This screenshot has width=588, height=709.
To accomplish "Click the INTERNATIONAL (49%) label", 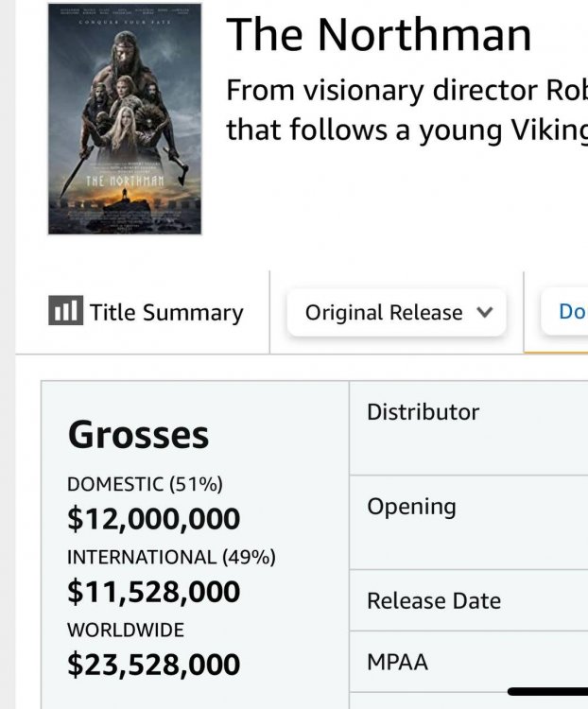I will click(x=171, y=557).
